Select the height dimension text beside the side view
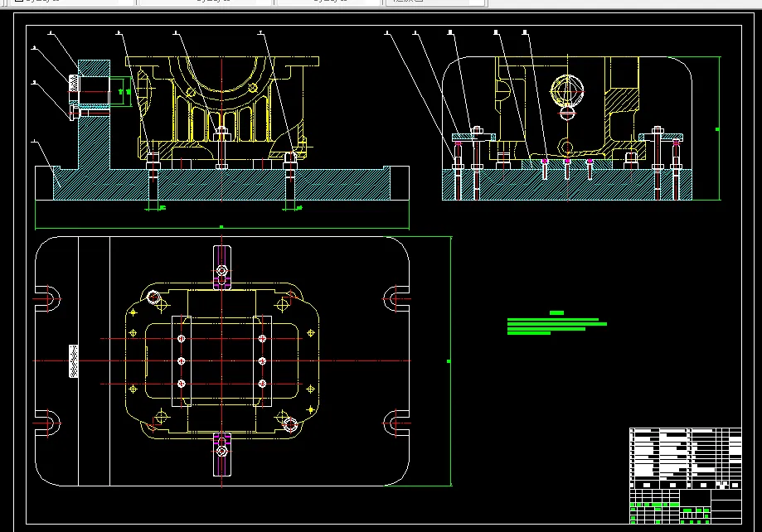Viewport: 762px width, 532px height. tap(718, 129)
